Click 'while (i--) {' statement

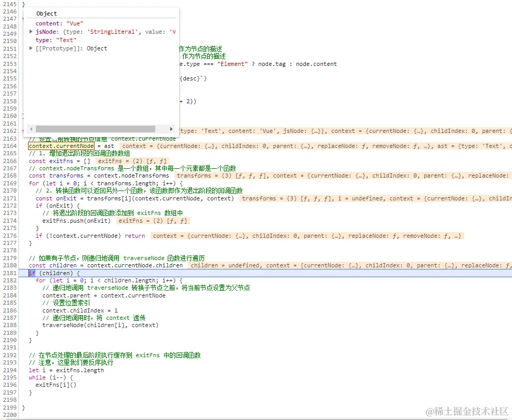51,377
